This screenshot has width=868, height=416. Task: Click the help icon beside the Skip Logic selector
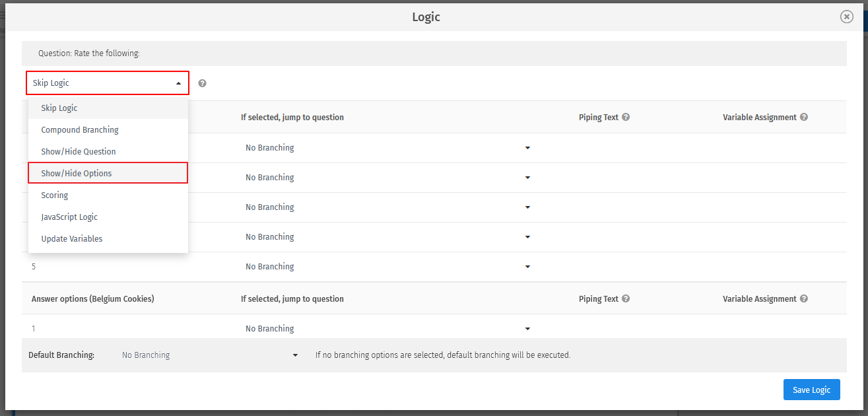click(202, 83)
